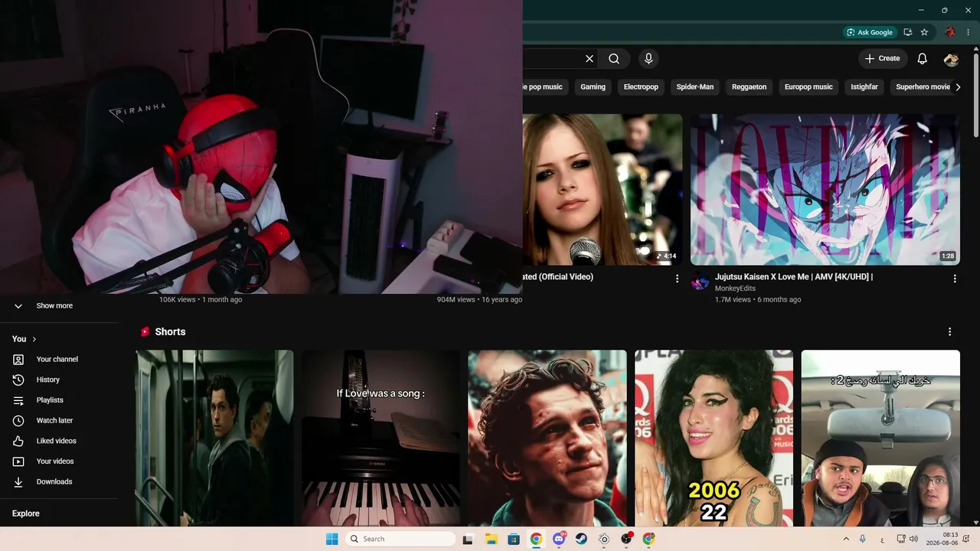Open the Jujutsu Kaisen AMV thumbnail

point(825,190)
